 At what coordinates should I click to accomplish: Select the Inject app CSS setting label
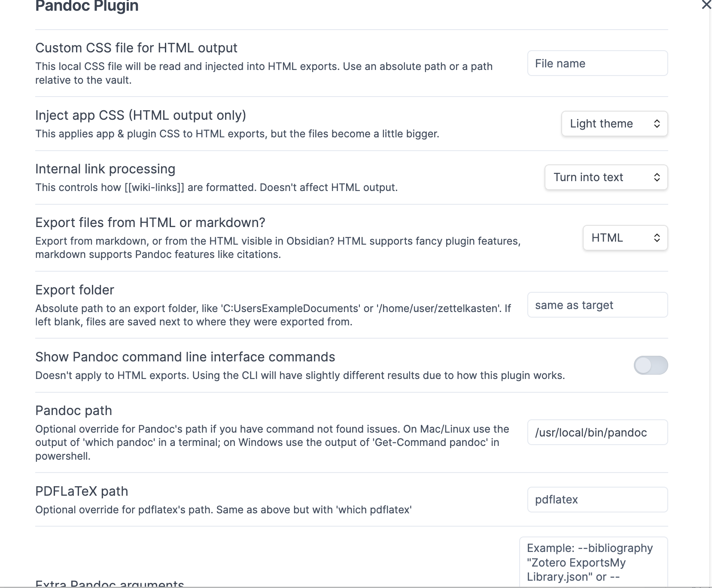pos(140,115)
